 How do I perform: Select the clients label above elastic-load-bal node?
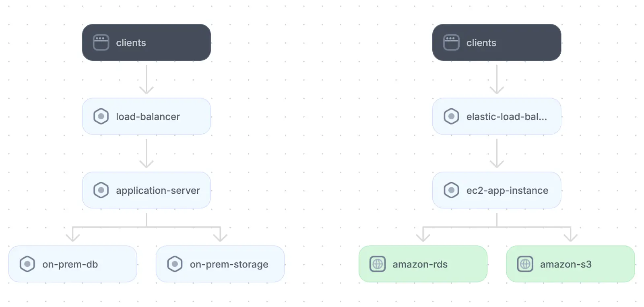click(481, 43)
